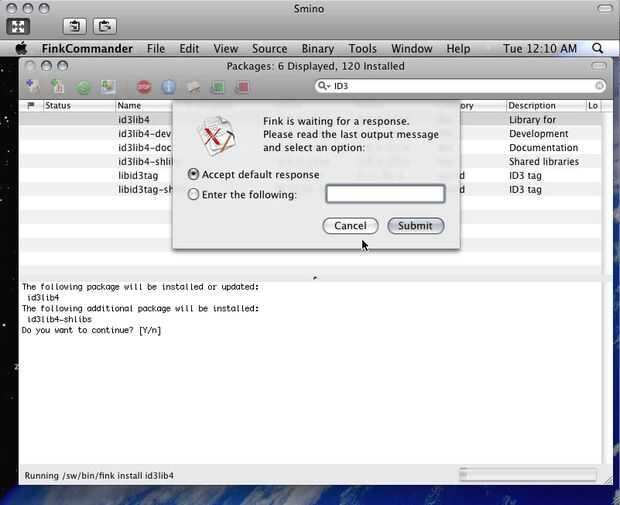The height and width of the screenshot is (505, 620).
Task: Click the progress bar in the status area
Action: [527, 475]
